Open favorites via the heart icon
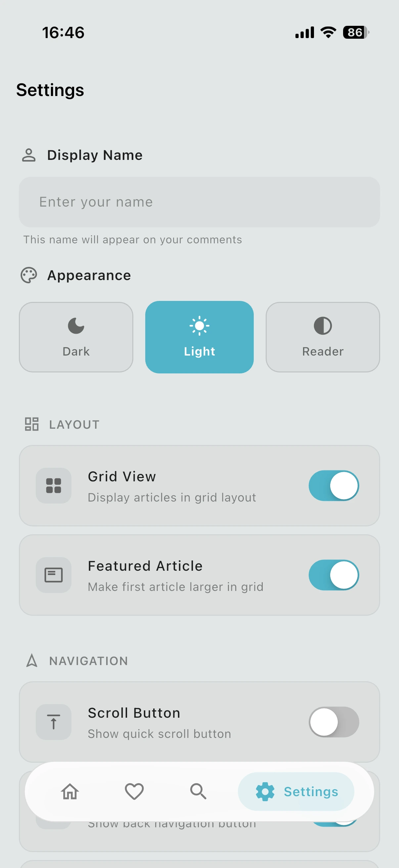Image resolution: width=399 pixels, height=868 pixels. pyautogui.click(x=134, y=791)
